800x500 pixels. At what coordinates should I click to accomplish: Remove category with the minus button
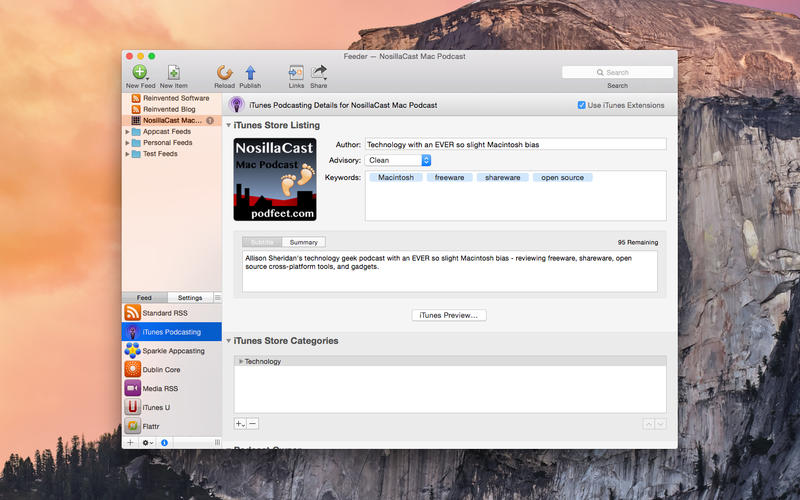[253, 424]
